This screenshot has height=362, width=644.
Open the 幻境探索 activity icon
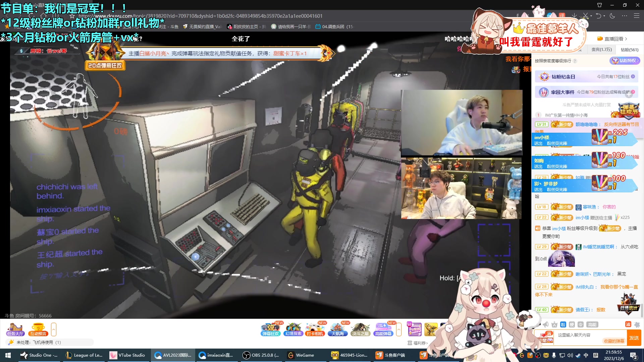point(293,329)
